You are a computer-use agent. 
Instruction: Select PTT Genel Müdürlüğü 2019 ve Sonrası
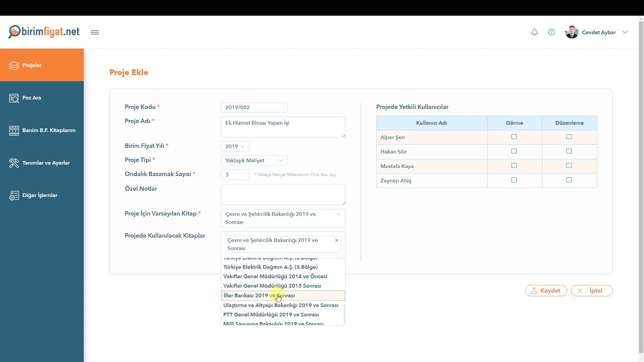click(283, 315)
